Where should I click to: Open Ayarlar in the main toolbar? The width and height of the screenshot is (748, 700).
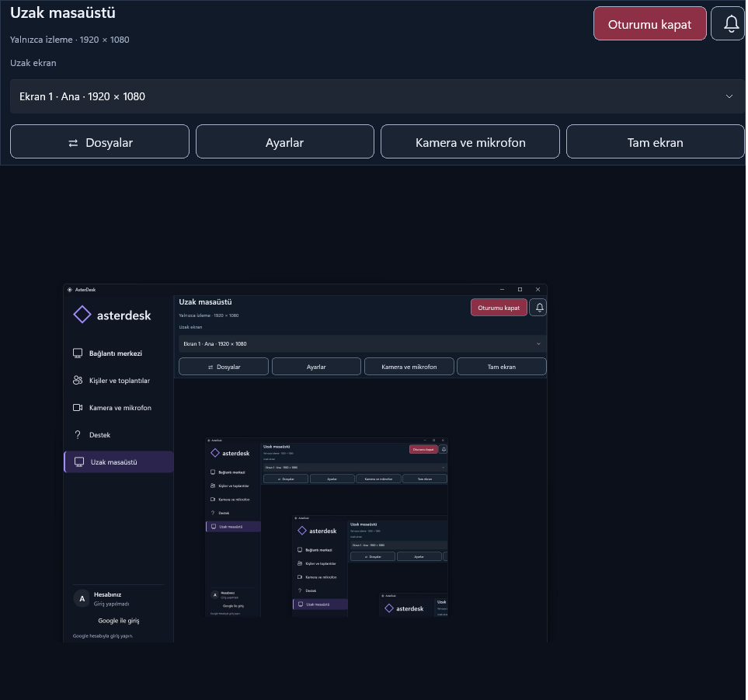tap(285, 141)
